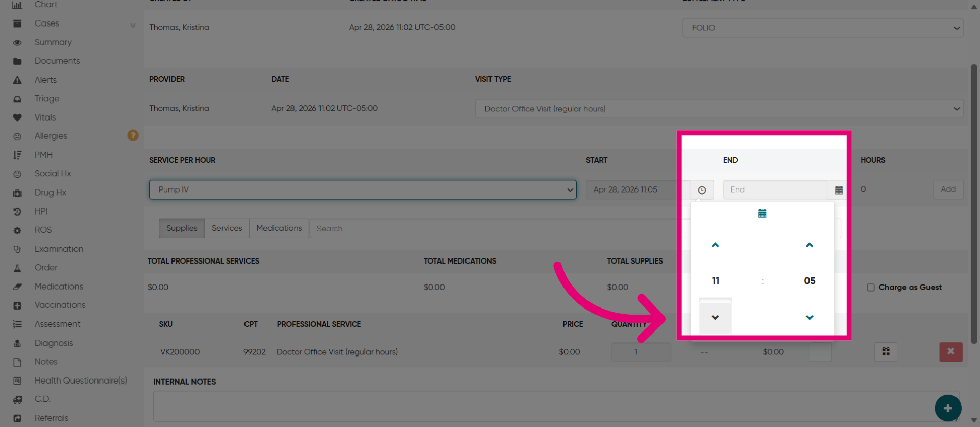The image size is (980, 427).
Task: Decrement the hour in time picker
Action: point(715,317)
